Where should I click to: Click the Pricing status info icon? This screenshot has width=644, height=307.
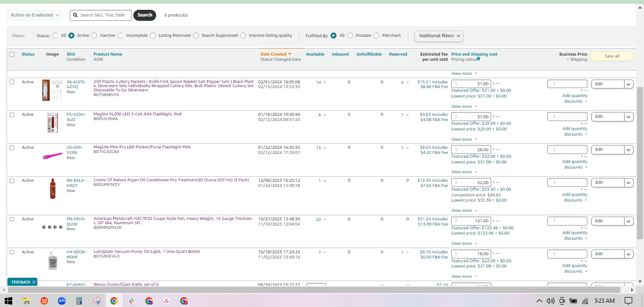[x=479, y=59]
